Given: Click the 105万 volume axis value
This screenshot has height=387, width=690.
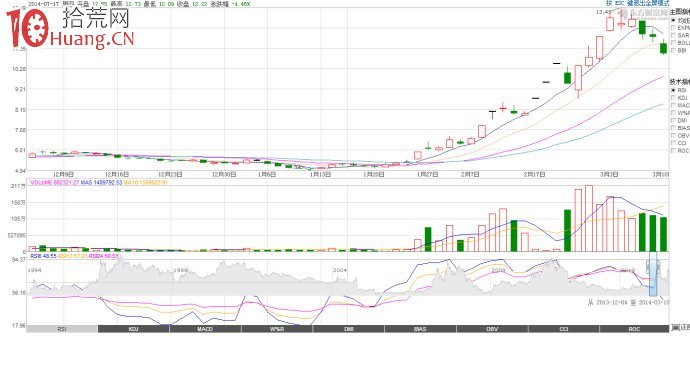Looking at the screenshot, I should (18, 219).
